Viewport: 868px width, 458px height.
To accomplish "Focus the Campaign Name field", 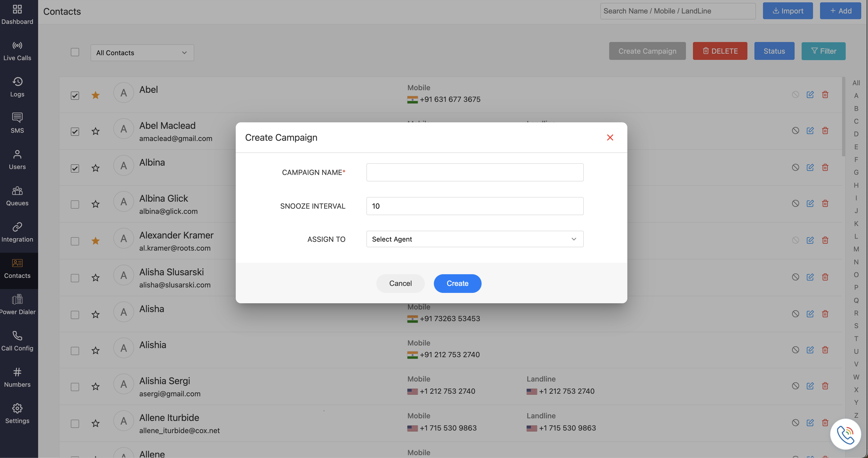I will tap(474, 172).
